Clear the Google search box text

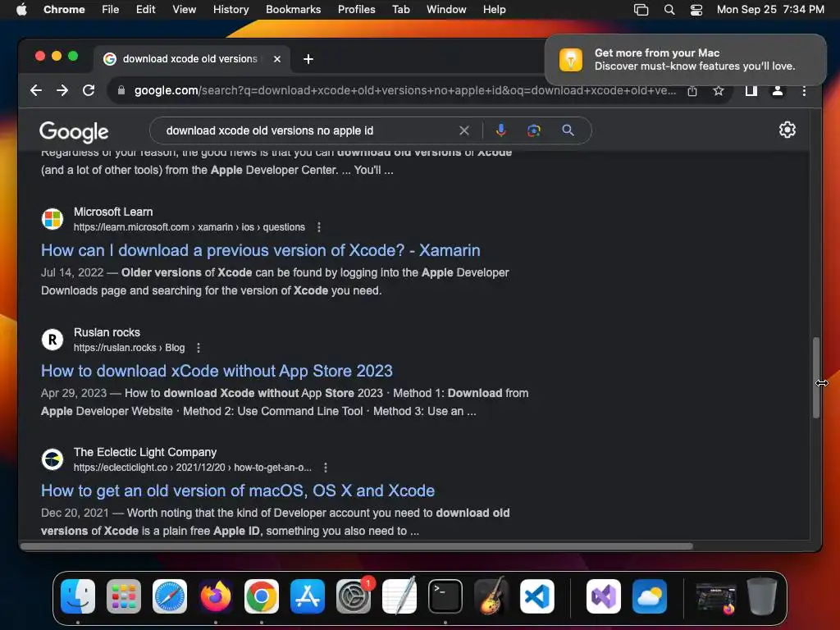point(464,130)
